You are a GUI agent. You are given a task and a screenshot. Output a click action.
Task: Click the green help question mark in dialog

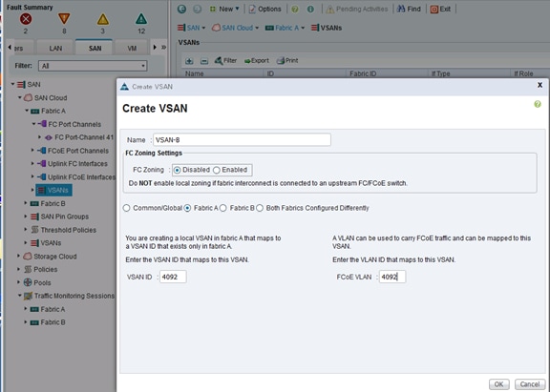coord(538,104)
